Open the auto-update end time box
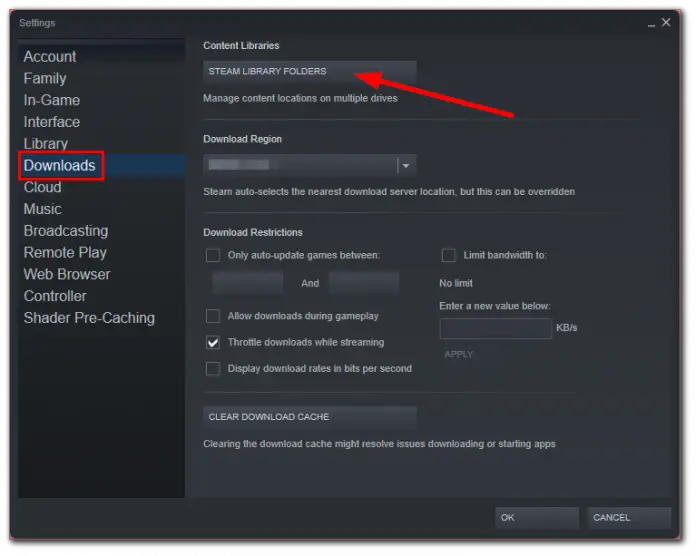696x556 pixels. [x=364, y=283]
